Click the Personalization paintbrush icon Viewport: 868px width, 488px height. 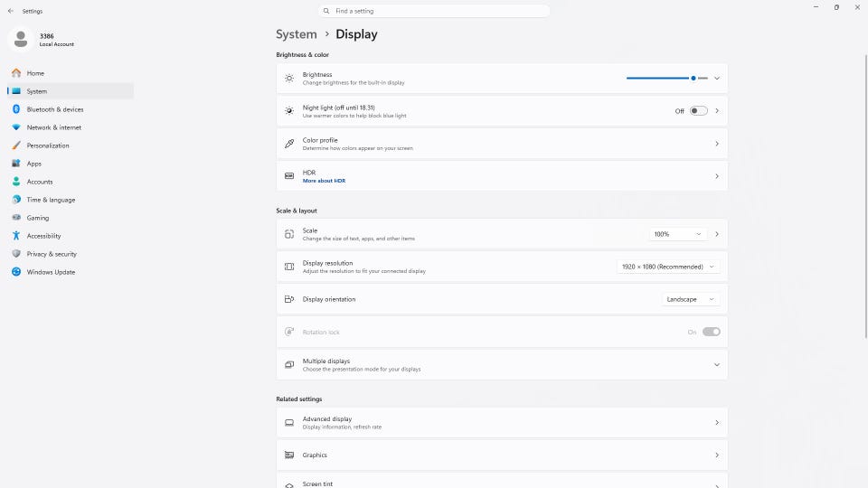(x=16, y=145)
